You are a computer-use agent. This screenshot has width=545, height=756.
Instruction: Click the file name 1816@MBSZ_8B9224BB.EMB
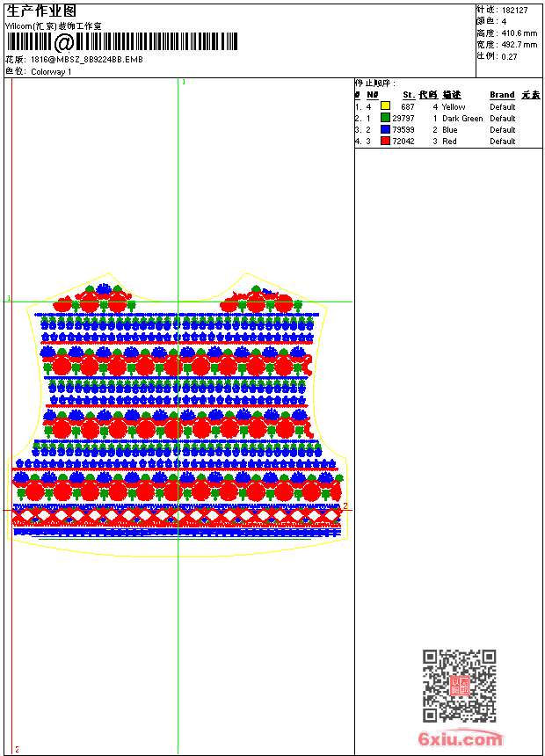pos(87,60)
